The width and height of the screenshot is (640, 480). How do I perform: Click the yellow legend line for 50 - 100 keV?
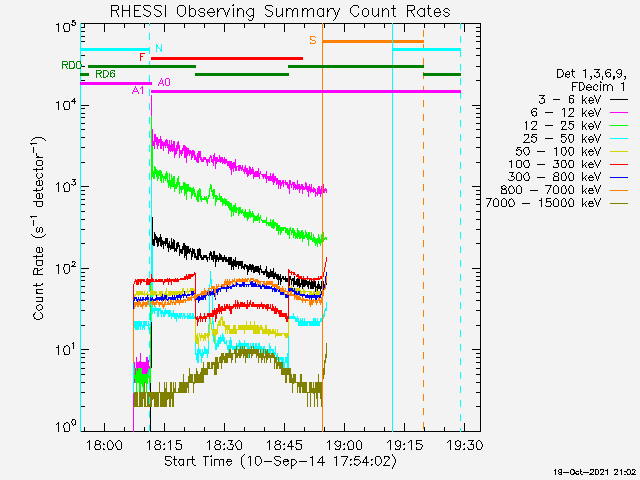(619, 151)
